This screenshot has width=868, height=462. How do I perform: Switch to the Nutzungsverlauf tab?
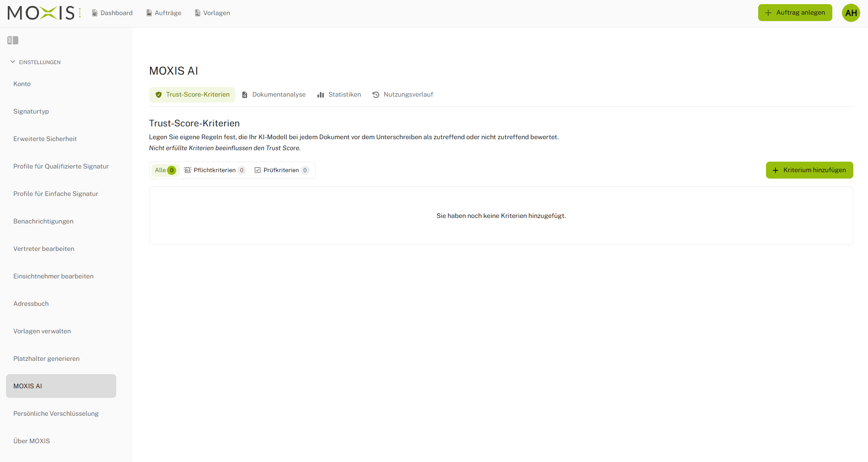pos(403,95)
